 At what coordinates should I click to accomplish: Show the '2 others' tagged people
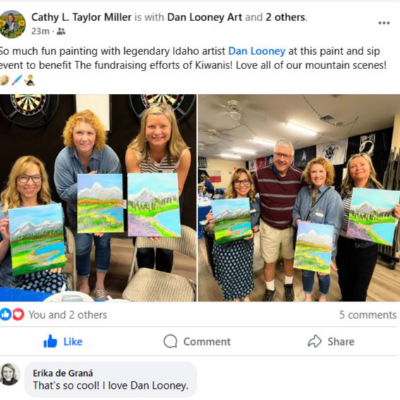[x=285, y=17]
